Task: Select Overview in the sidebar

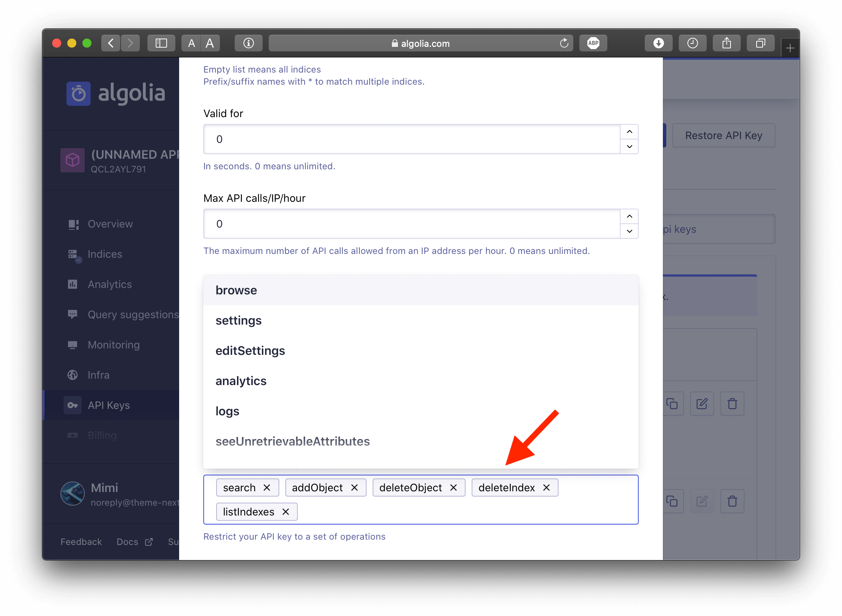Action: 110,224
